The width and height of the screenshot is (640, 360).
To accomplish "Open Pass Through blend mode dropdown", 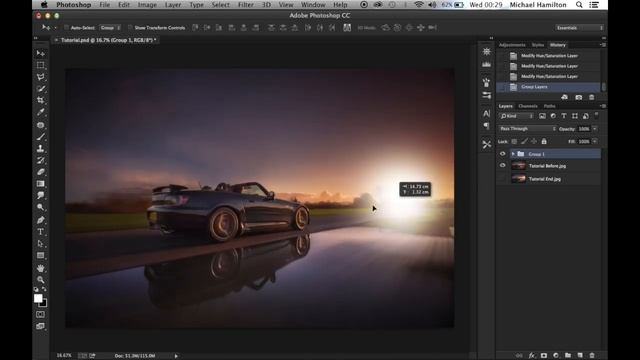I will (528, 129).
